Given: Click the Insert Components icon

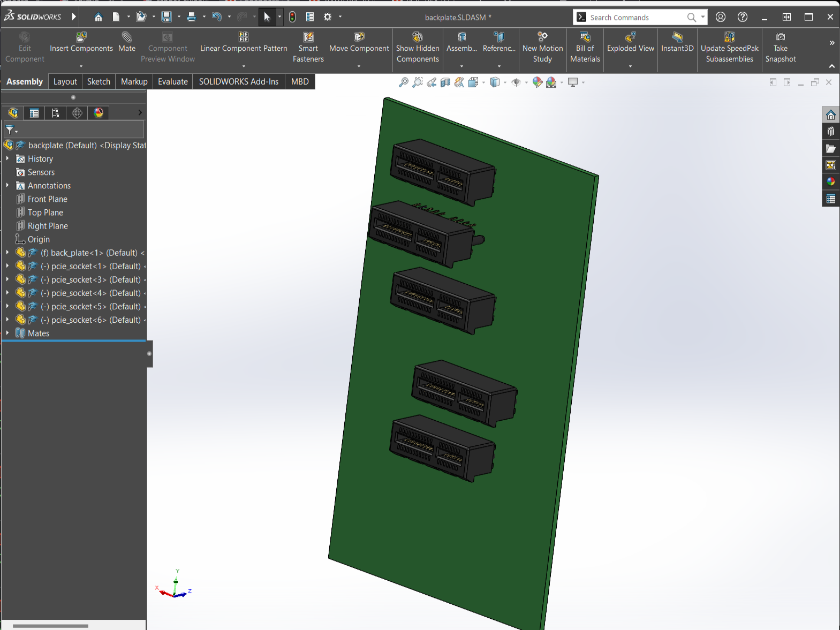Looking at the screenshot, I should (81, 37).
